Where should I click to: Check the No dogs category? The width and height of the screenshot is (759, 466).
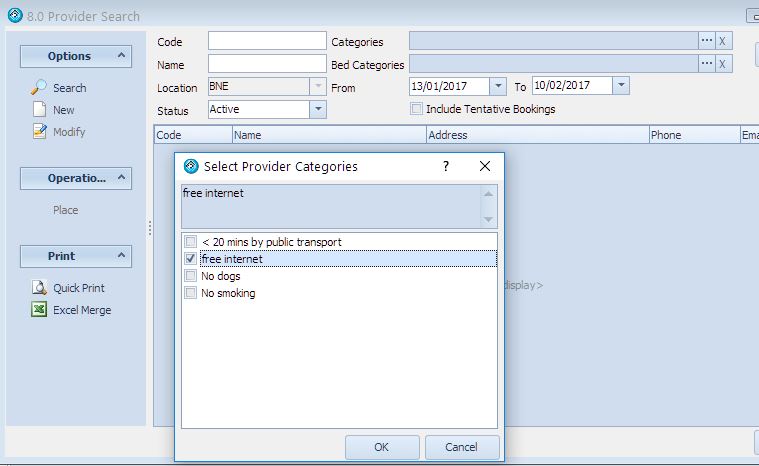pos(191,276)
